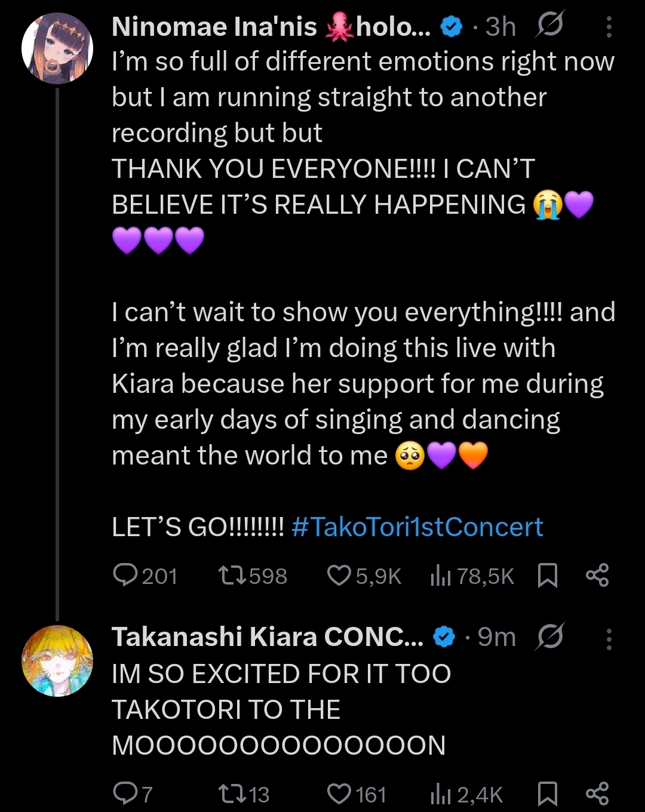Open Takanashi Kiara's profile avatar
The image size is (645, 812).
coord(57,660)
